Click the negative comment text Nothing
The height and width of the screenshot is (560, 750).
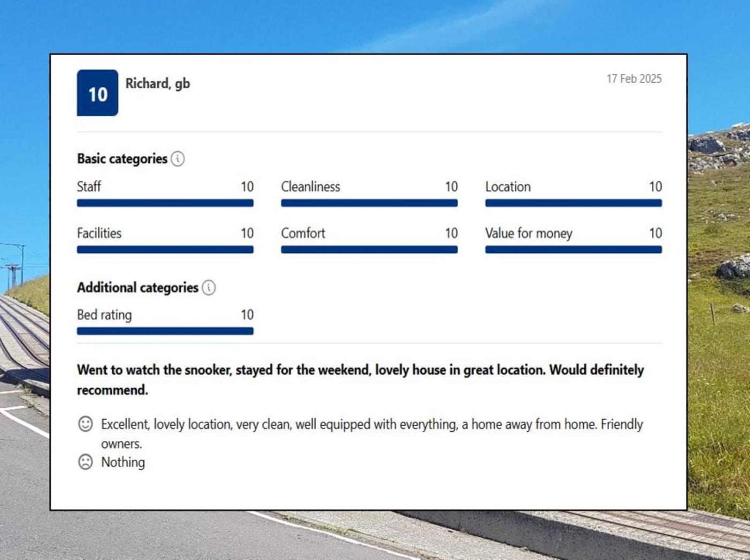[123, 462]
